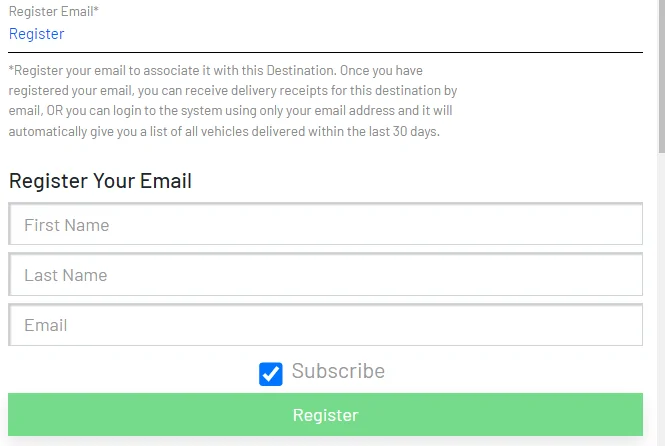
Task: Click the Subscribe label text
Action: pyautogui.click(x=338, y=371)
